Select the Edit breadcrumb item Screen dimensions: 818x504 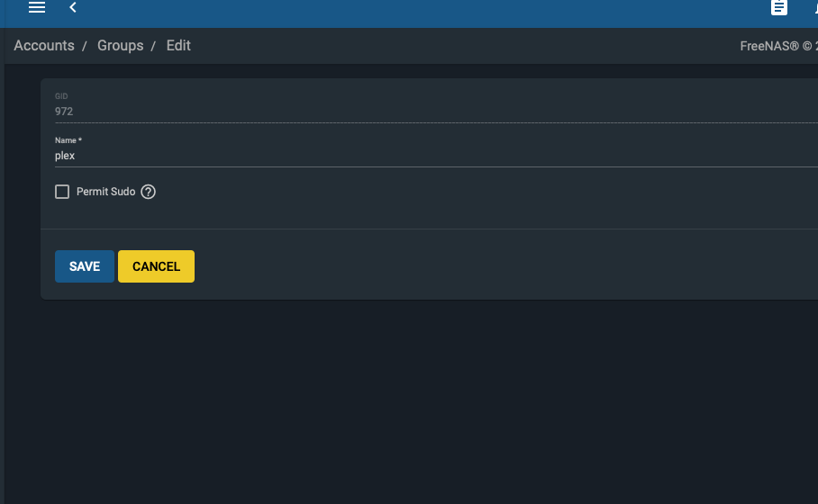pyautogui.click(x=178, y=46)
